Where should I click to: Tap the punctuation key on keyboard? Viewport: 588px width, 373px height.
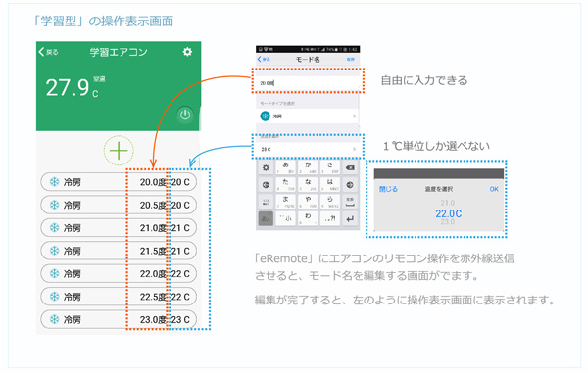click(x=330, y=218)
